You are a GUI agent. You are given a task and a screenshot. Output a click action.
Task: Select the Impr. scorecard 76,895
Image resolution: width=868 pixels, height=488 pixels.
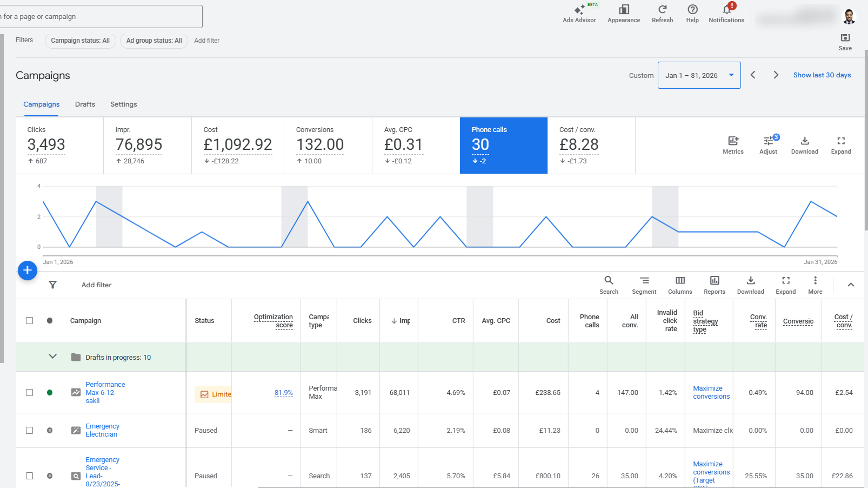pos(148,146)
